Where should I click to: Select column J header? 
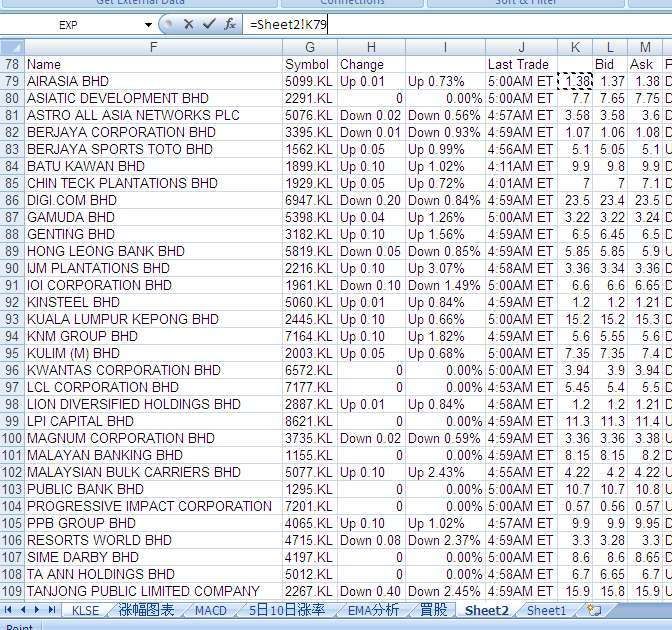(x=522, y=47)
